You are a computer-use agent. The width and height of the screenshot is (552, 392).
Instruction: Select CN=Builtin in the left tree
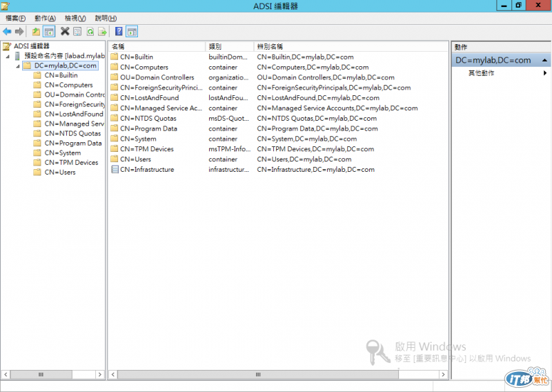click(x=61, y=75)
